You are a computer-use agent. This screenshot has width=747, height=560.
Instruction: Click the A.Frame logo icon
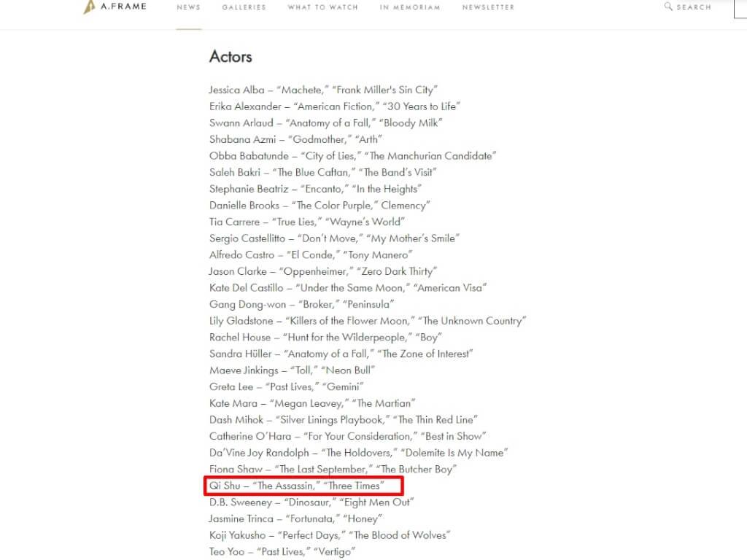click(x=89, y=7)
